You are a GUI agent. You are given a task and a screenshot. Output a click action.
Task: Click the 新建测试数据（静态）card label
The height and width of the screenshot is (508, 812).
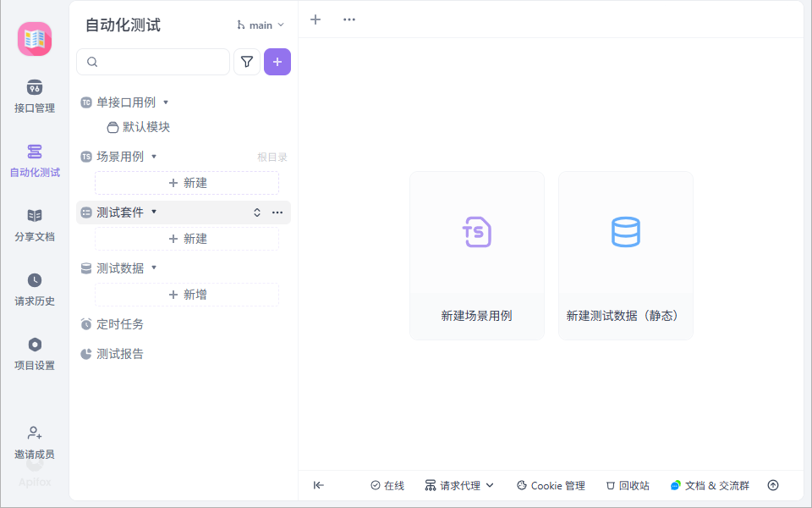(623, 316)
